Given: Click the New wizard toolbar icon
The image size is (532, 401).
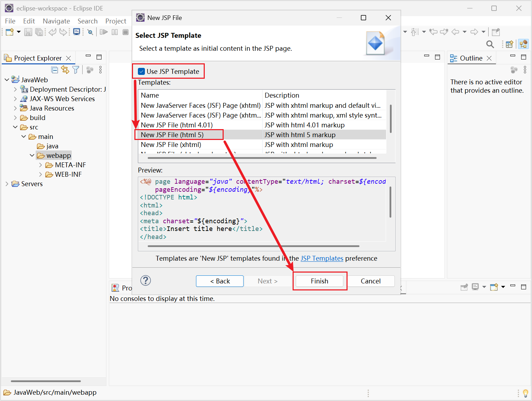Looking at the screenshot, I should pos(10,32).
